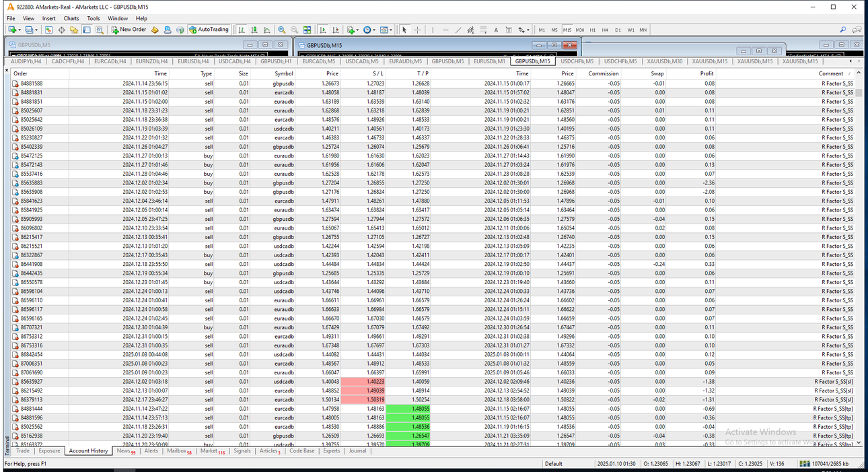Switch chart to bar chart
The width and height of the screenshot is (868, 472).
[241, 30]
